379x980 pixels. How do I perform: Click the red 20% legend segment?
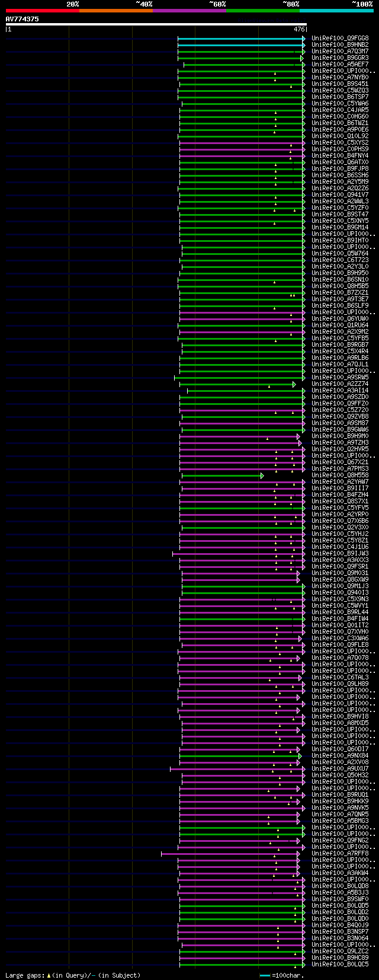click(x=43, y=10)
